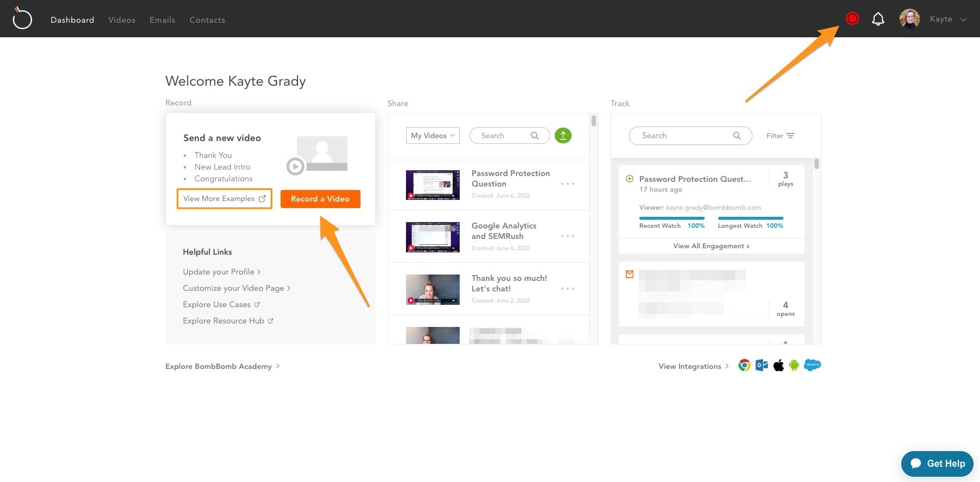Open Google Analytics and SEMRush thumbnail
Screen dimensions: 980x482
coord(433,237)
